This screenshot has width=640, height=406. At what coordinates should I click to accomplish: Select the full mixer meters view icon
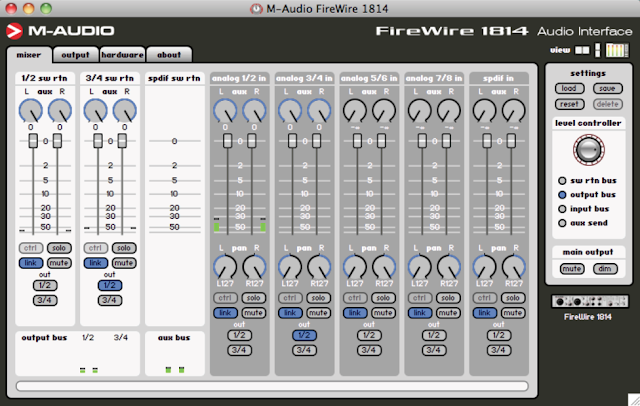pos(616,50)
